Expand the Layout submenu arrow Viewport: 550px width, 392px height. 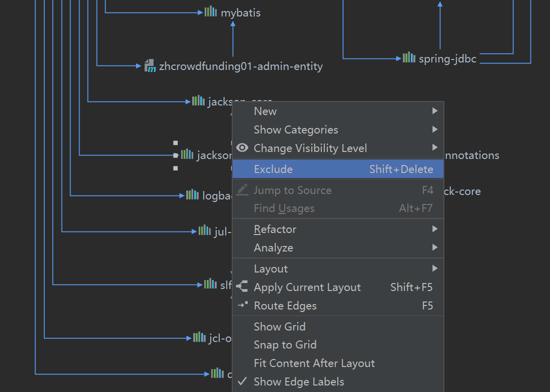(435, 268)
